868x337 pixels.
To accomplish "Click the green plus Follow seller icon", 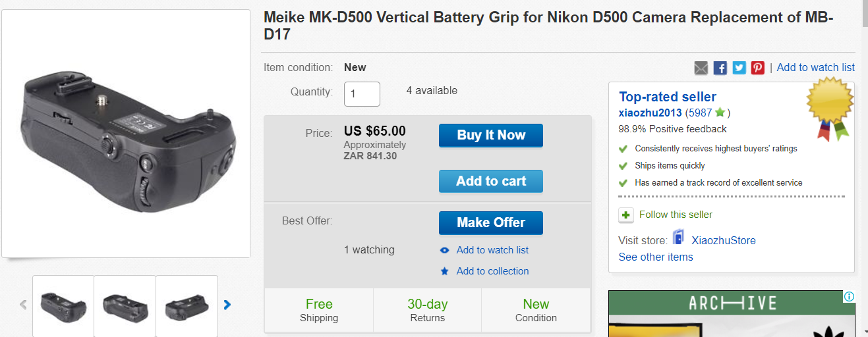I will click(626, 215).
